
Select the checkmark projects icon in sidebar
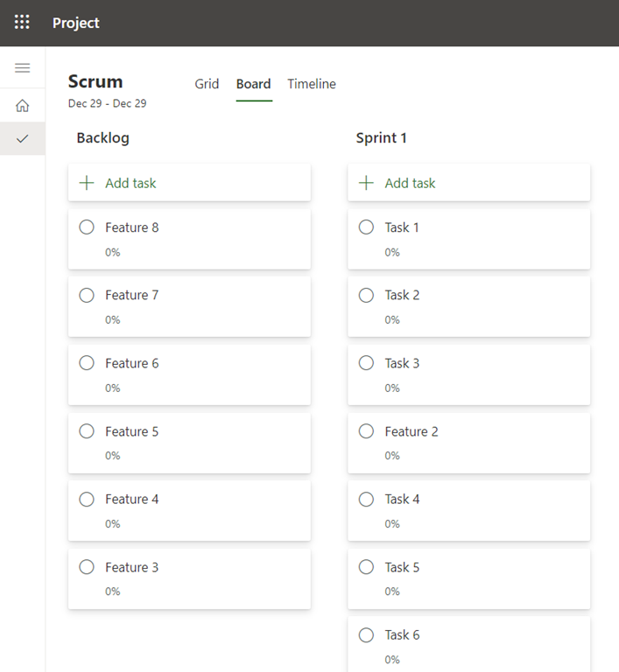(23, 138)
